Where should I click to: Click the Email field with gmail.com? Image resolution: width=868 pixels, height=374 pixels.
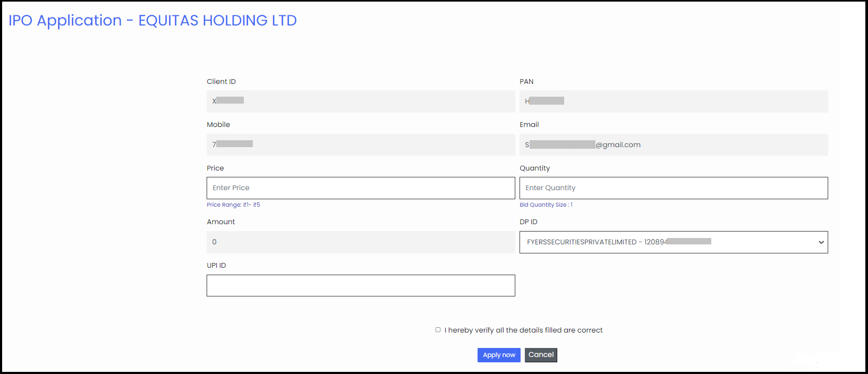[674, 144]
